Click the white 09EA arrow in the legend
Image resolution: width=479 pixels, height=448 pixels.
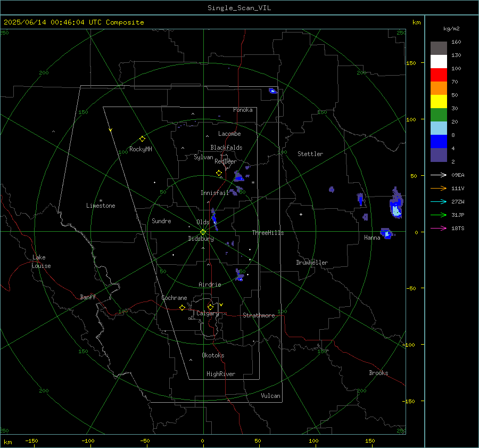coord(439,175)
